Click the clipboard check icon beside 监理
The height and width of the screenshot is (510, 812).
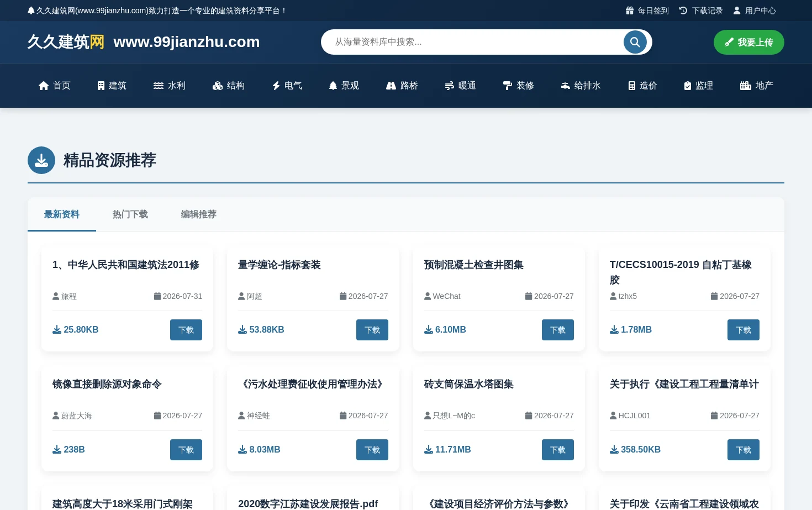688,86
